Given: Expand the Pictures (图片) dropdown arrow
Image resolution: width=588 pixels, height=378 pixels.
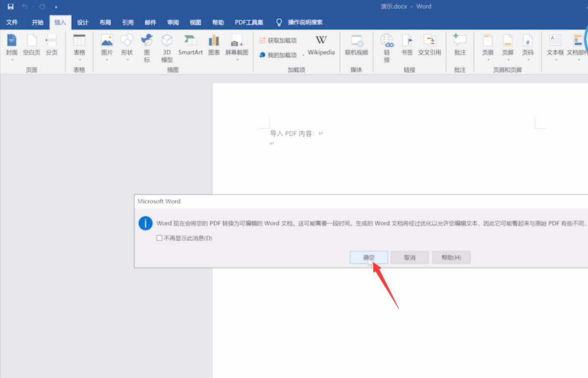Looking at the screenshot, I should click(x=107, y=60).
